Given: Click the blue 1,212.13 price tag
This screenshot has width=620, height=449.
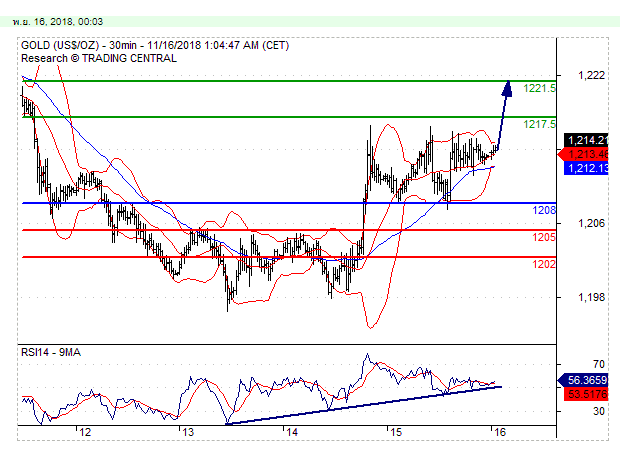Looking at the screenshot, I should [586, 168].
